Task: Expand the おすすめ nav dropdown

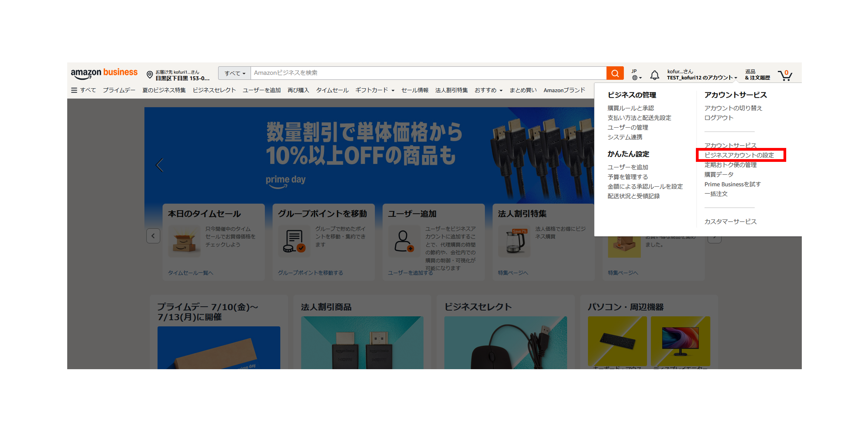Action: pyautogui.click(x=488, y=90)
